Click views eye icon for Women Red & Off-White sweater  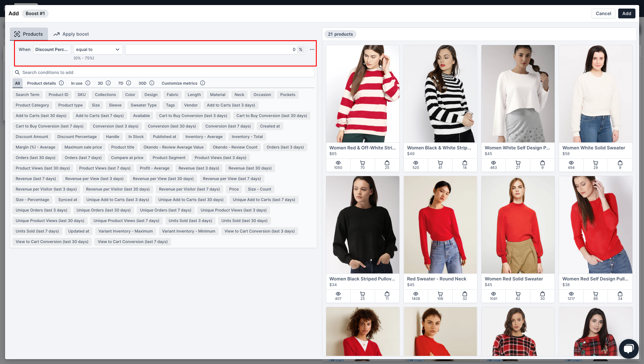tap(338, 163)
